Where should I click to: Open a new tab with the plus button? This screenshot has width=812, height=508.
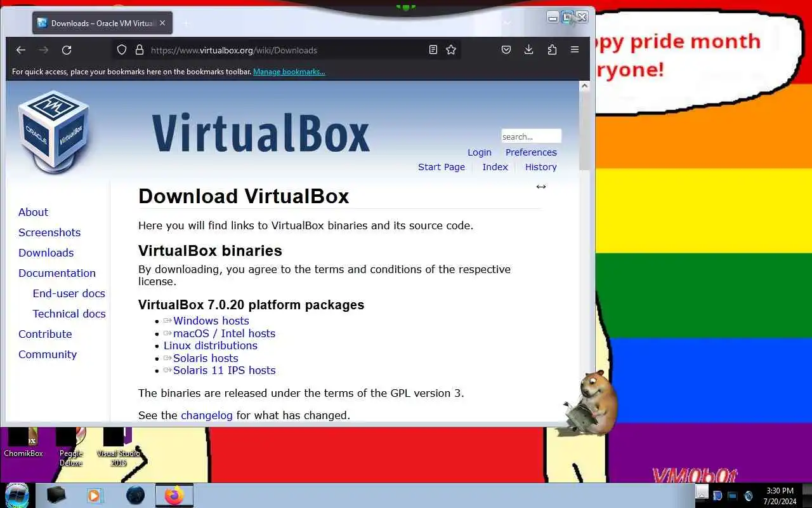187,23
